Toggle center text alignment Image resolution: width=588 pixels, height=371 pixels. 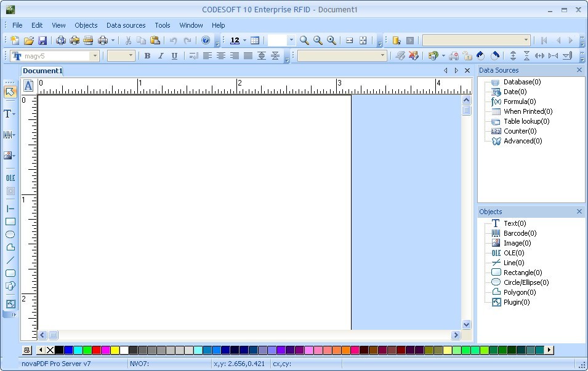tap(221, 56)
